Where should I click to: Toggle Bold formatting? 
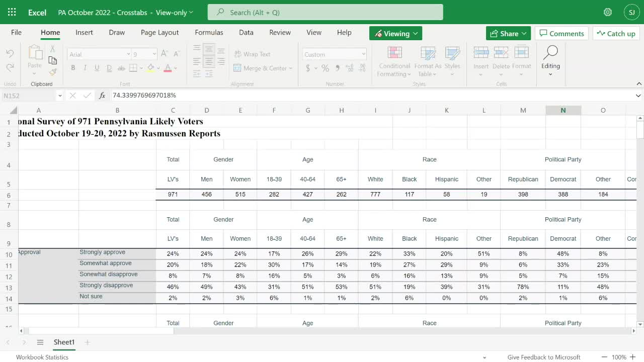point(73,68)
